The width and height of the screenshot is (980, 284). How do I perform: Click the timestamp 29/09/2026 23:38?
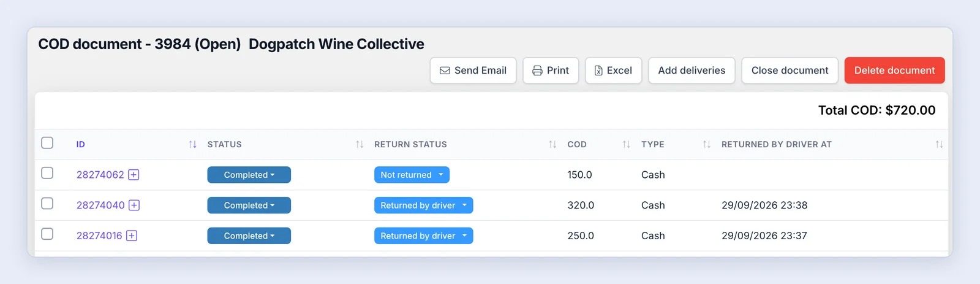[x=764, y=205]
